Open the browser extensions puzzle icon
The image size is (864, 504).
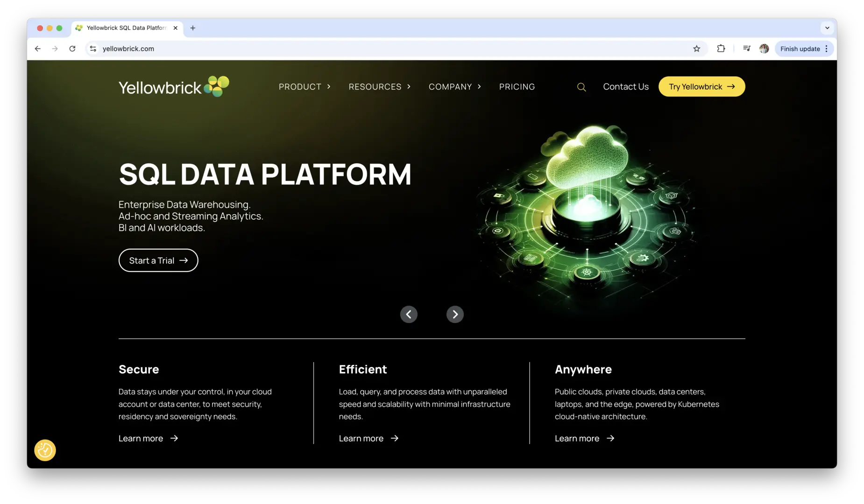click(x=721, y=49)
